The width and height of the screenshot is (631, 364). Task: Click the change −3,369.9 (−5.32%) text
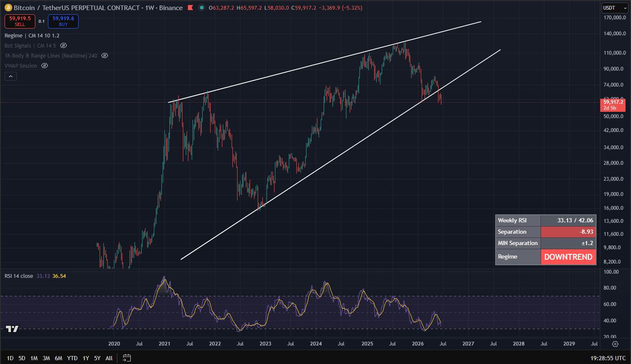coord(340,8)
